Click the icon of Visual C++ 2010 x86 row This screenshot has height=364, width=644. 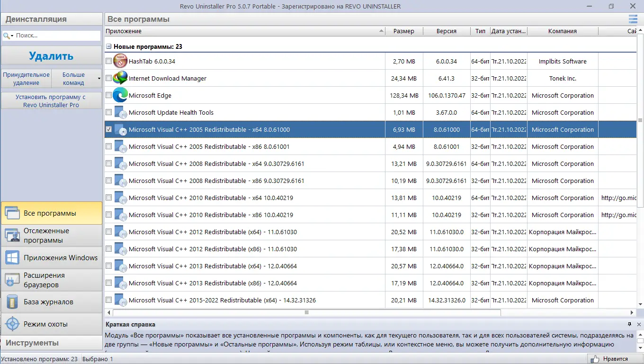121,215
